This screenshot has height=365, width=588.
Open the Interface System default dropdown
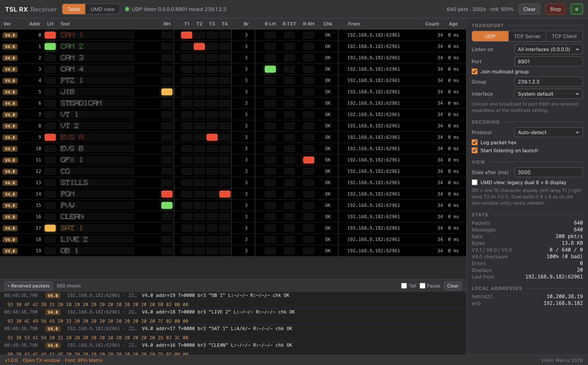[x=549, y=94]
